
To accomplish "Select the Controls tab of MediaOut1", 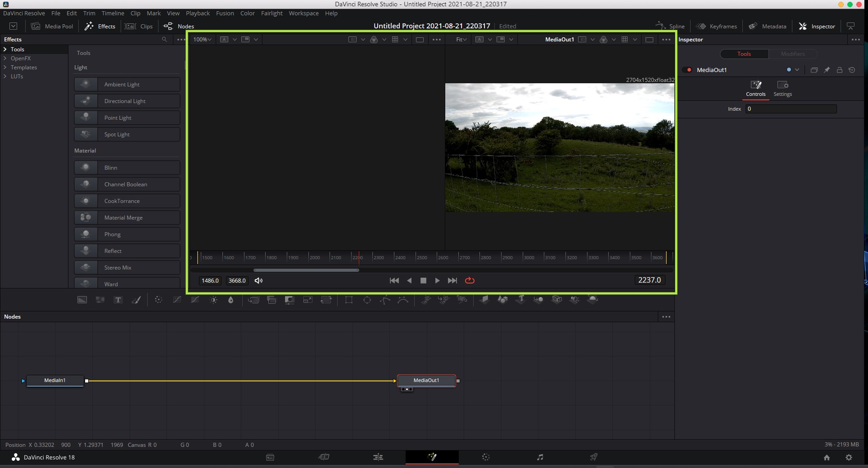I will click(x=755, y=89).
